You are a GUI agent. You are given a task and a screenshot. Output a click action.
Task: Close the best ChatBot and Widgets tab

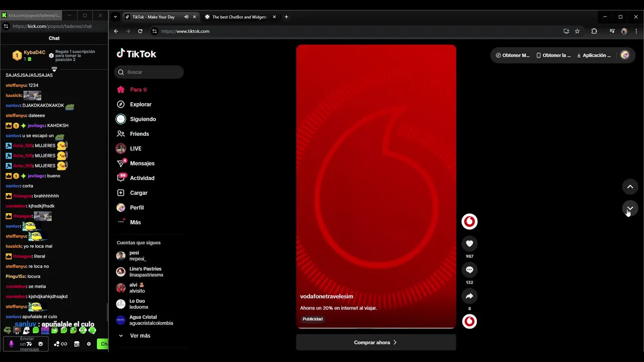point(274,17)
